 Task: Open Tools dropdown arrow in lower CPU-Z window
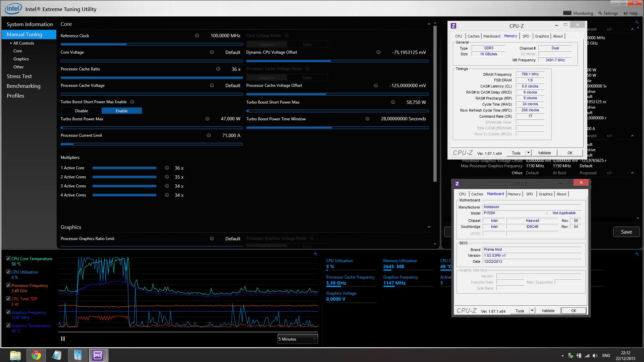click(532, 311)
